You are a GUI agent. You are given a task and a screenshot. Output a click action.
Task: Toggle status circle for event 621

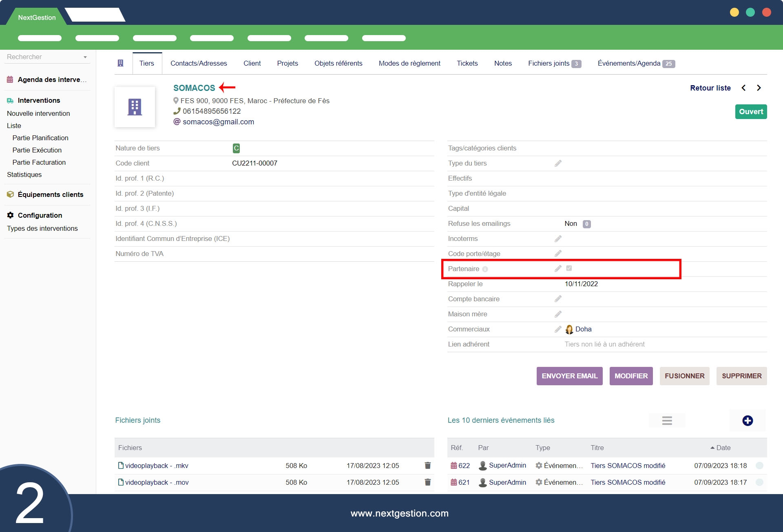(759, 482)
